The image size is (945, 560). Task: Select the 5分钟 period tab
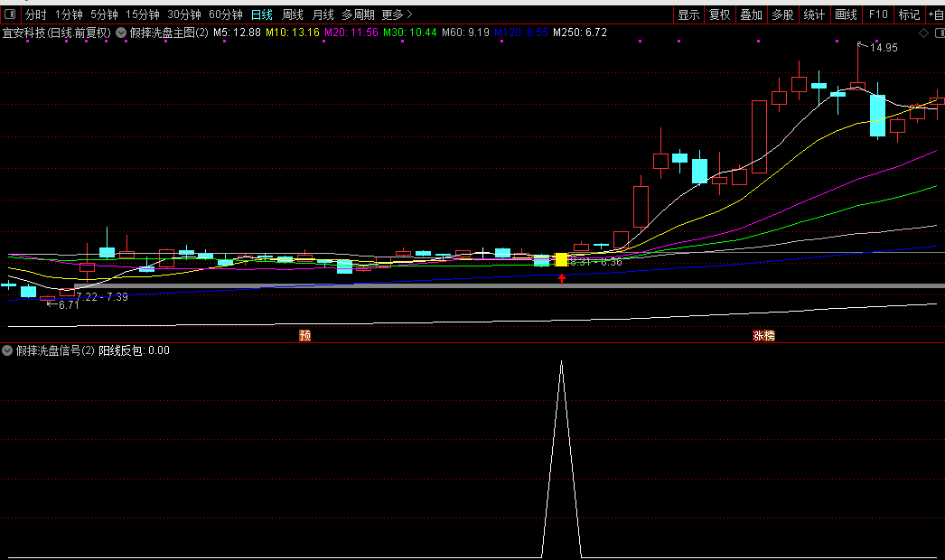[104, 14]
